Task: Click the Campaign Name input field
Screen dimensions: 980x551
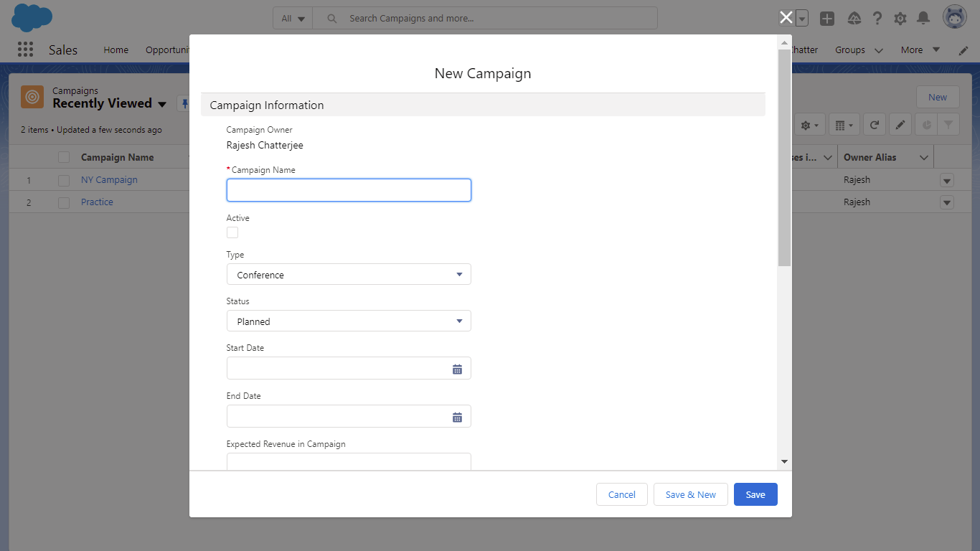Action: pyautogui.click(x=349, y=190)
